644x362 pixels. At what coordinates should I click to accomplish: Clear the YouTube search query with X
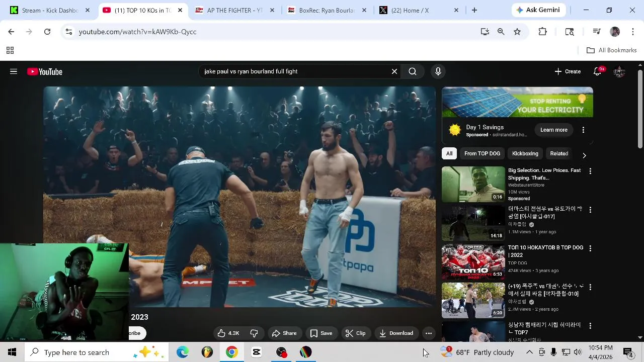coord(394,71)
